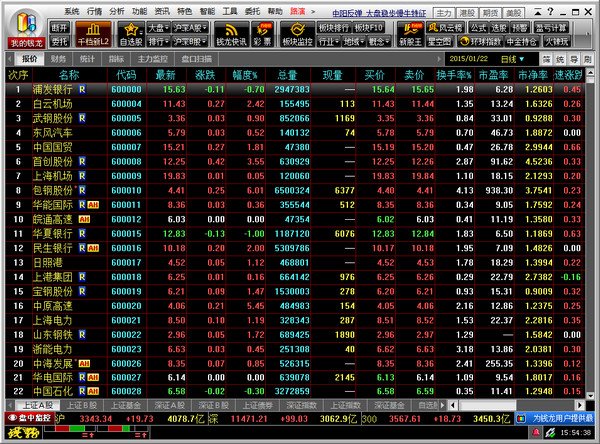Expand the 沪深A股 dropdown

(x=190, y=28)
